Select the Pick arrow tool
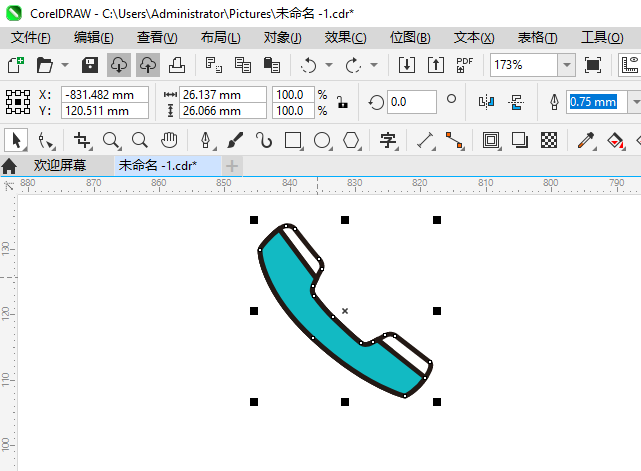 point(16,140)
